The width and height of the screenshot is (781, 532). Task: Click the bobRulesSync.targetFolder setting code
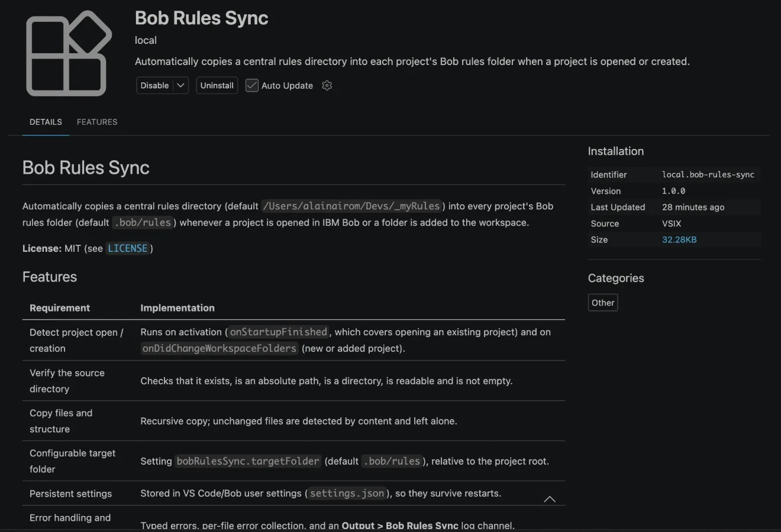tap(248, 461)
